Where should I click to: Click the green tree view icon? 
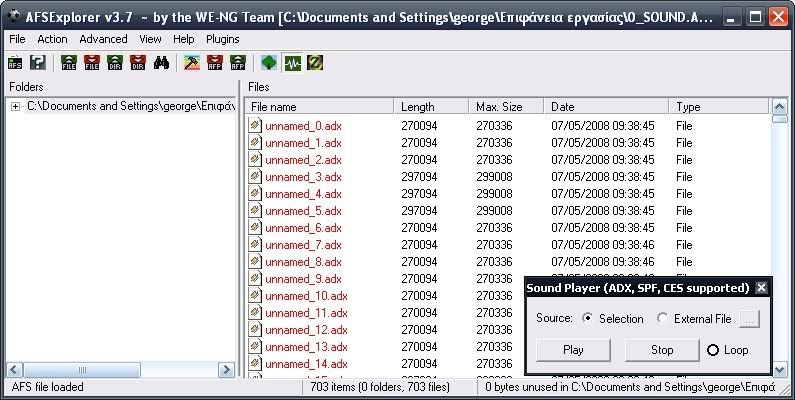[x=269, y=63]
